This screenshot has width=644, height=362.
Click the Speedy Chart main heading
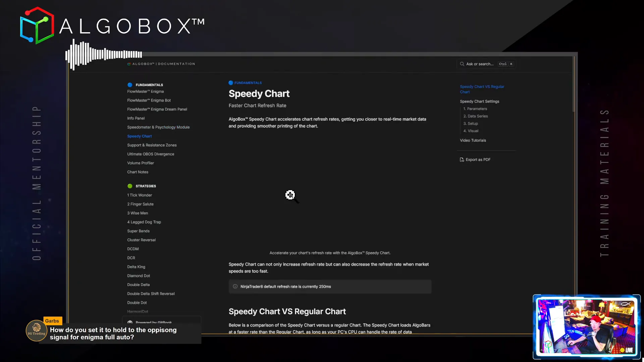tap(259, 94)
